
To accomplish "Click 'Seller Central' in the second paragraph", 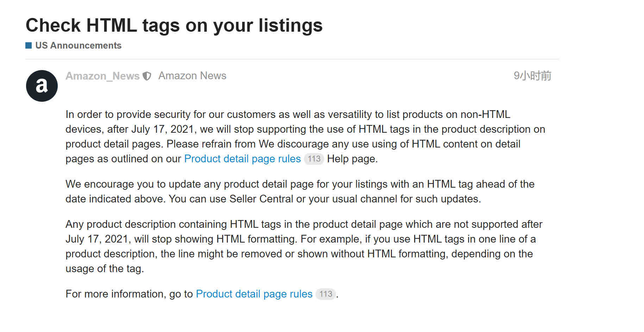I will tap(261, 199).
